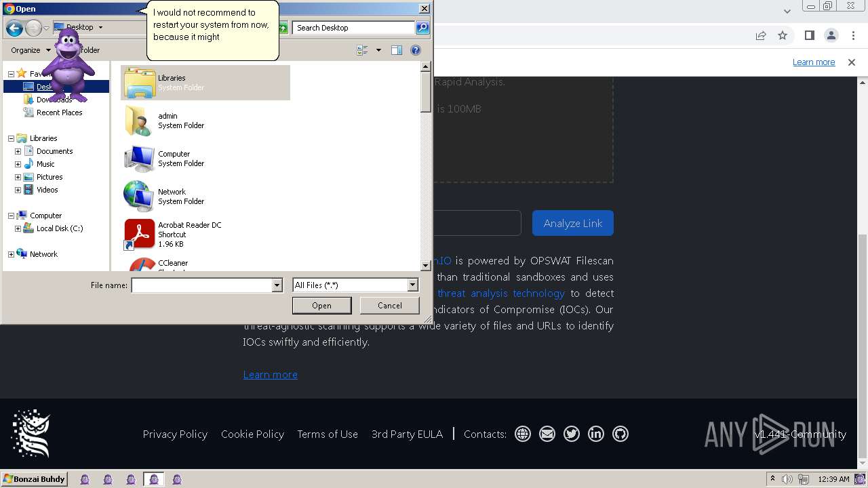The height and width of the screenshot is (488, 868).
Task: Open the threat analysis technology link
Action: 501,293
